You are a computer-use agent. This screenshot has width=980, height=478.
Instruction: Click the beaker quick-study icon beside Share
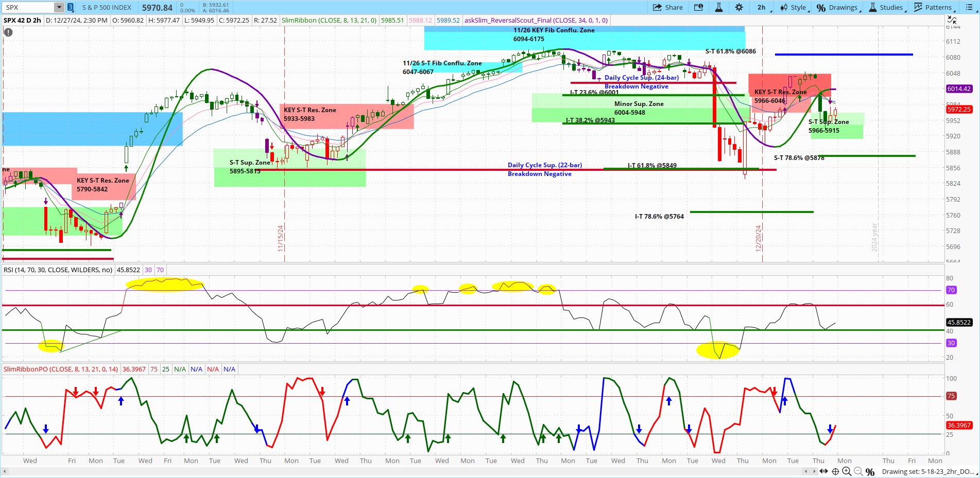pos(718,7)
